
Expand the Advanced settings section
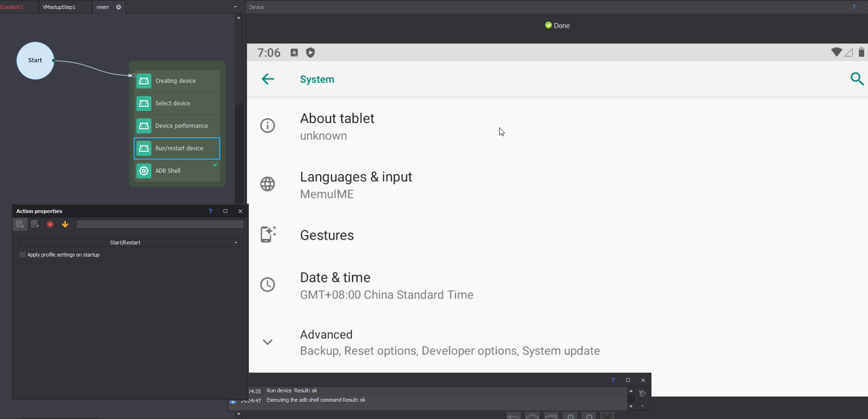click(x=268, y=342)
